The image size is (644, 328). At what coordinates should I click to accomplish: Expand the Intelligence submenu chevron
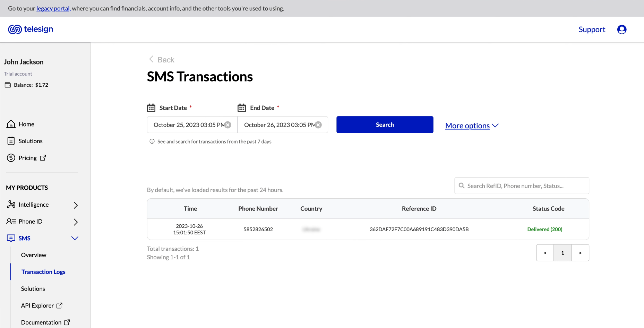coord(76,205)
